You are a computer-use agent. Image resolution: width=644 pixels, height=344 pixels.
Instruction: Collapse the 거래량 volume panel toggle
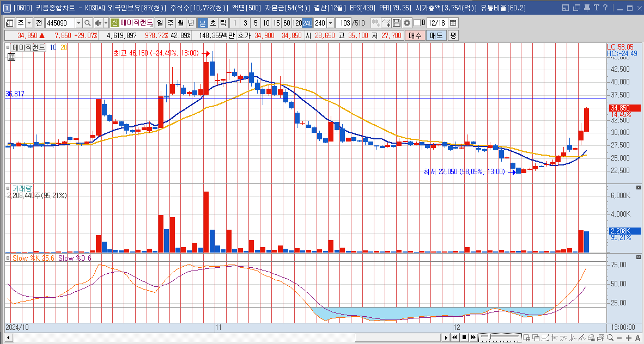(x=8, y=188)
